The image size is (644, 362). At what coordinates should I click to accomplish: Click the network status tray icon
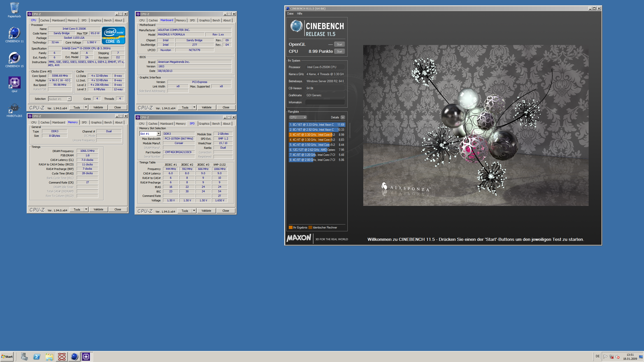[x=612, y=356]
